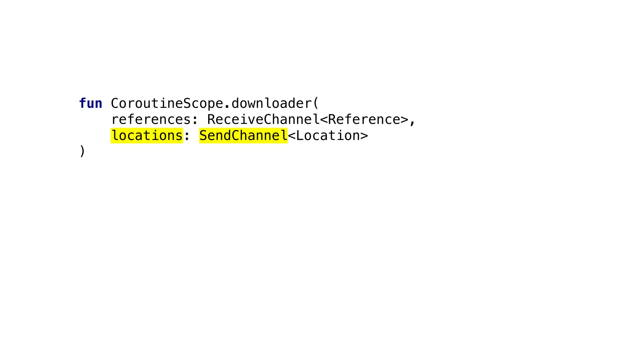Click the highlighted locations parameter

pos(147,136)
